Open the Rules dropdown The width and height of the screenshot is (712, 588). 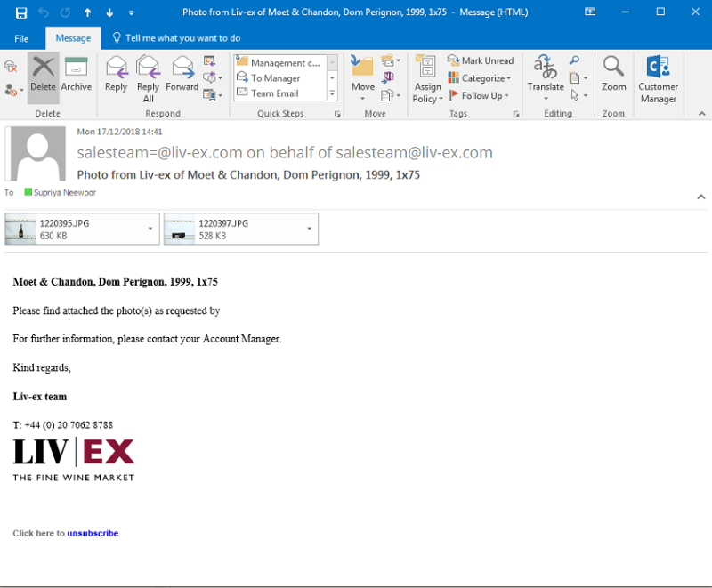pos(391,60)
